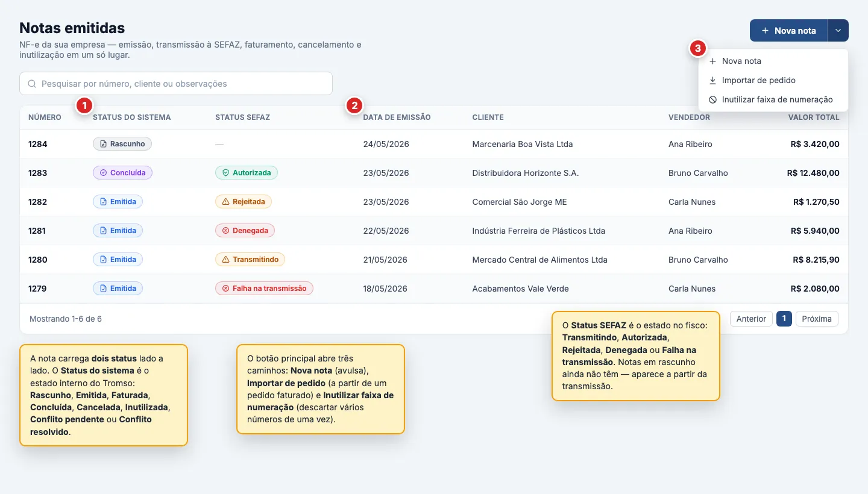Click the Emitida badge on note 1279
868x494 pixels.
[x=118, y=289]
